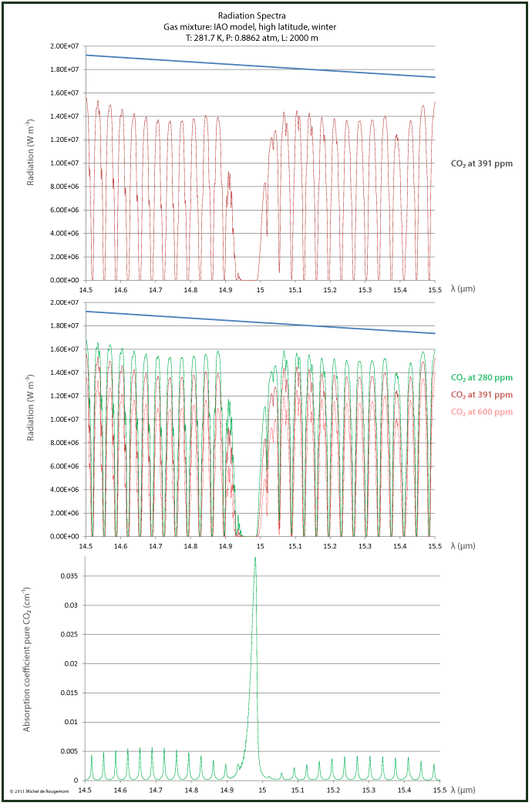Click the '15' x-axis tick label in top chart
The height and width of the screenshot is (806, 532).
click(x=261, y=289)
